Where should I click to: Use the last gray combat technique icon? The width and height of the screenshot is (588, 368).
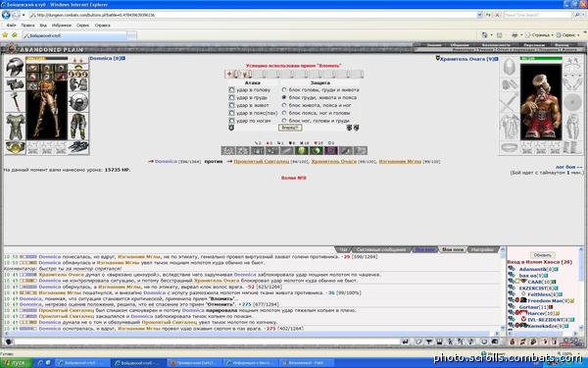(x=361, y=150)
